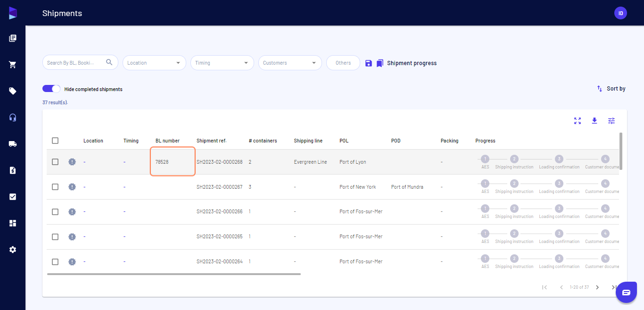Click the table horizontal scrollbar

(174, 274)
